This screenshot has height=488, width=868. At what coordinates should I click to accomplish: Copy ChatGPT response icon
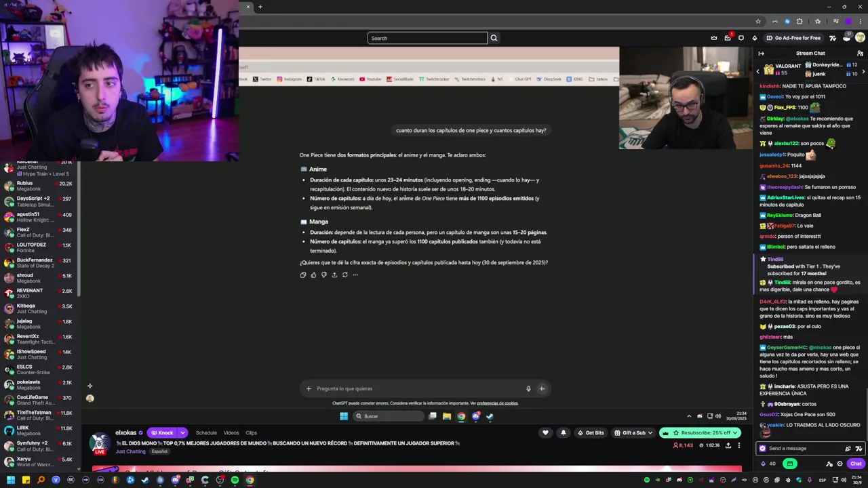click(303, 274)
